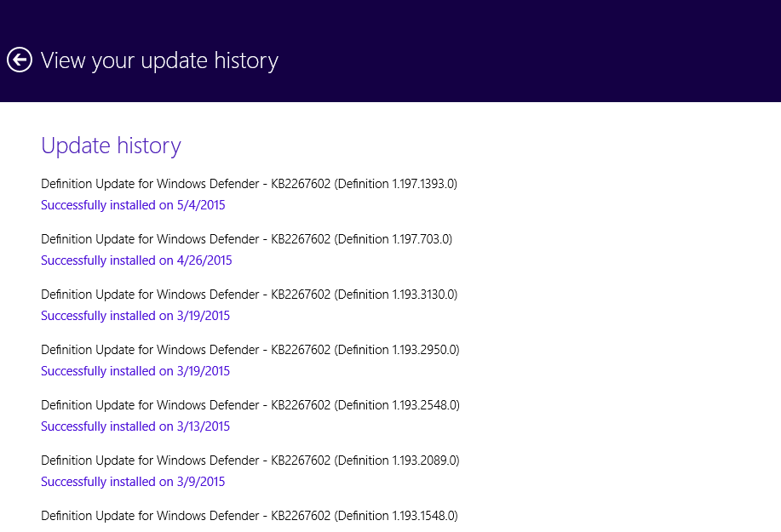Select the Definition 1.197.1393.0 update entry
This screenshot has width=781, height=532.
coord(249,184)
